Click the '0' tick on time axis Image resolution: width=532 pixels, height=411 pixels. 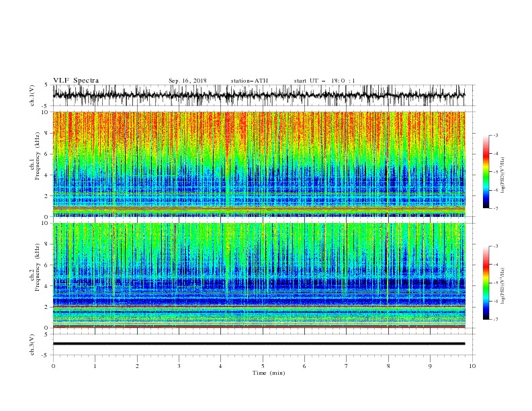(53, 366)
